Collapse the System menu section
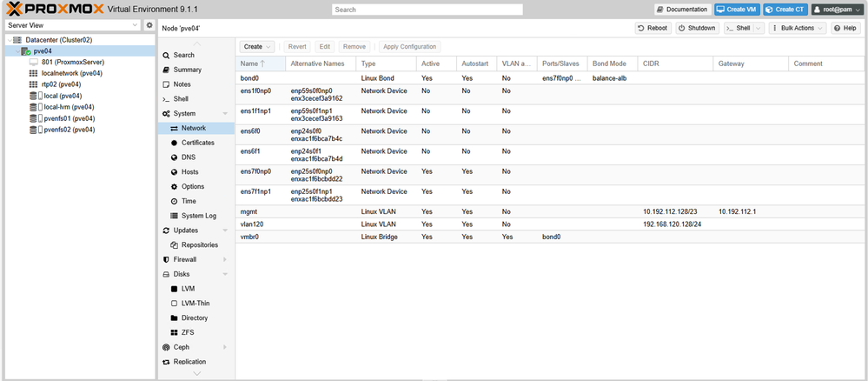This screenshot has width=868, height=381. coord(224,114)
